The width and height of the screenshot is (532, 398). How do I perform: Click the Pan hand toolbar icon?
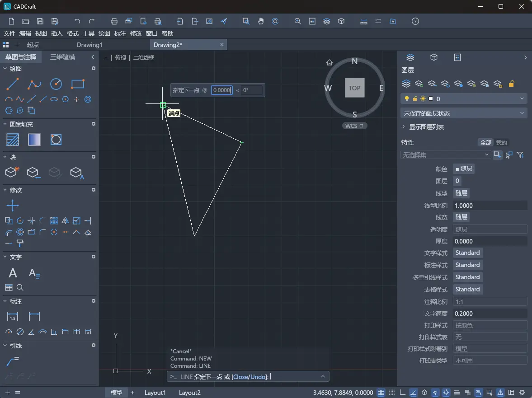pyautogui.click(x=260, y=21)
